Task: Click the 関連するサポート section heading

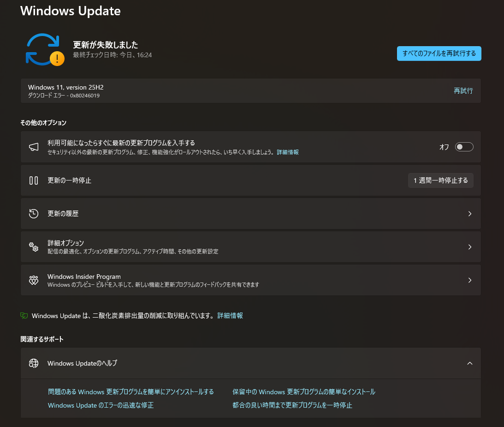Action: point(42,339)
